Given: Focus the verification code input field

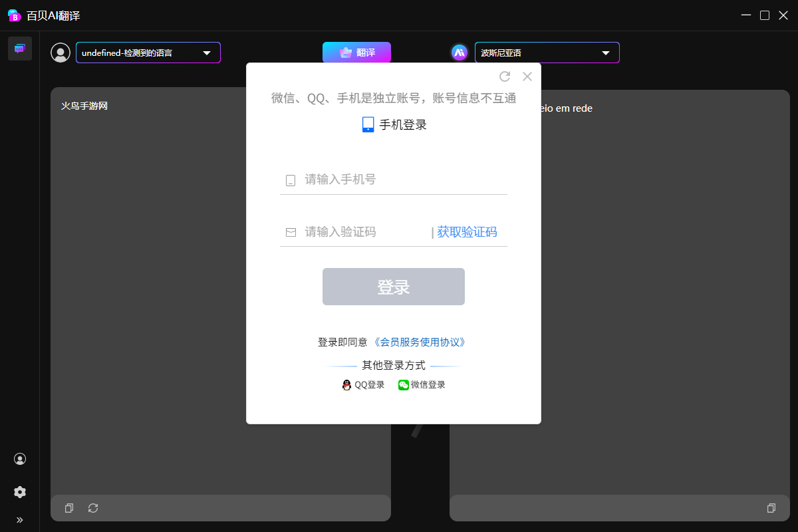Looking at the screenshot, I should tap(356, 232).
